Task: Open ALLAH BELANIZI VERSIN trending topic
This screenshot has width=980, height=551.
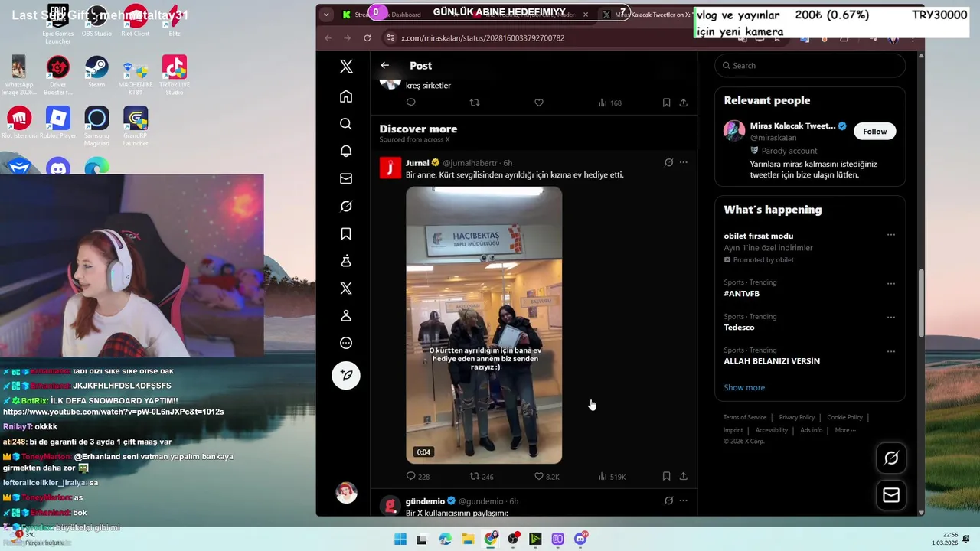Action: [772, 361]
